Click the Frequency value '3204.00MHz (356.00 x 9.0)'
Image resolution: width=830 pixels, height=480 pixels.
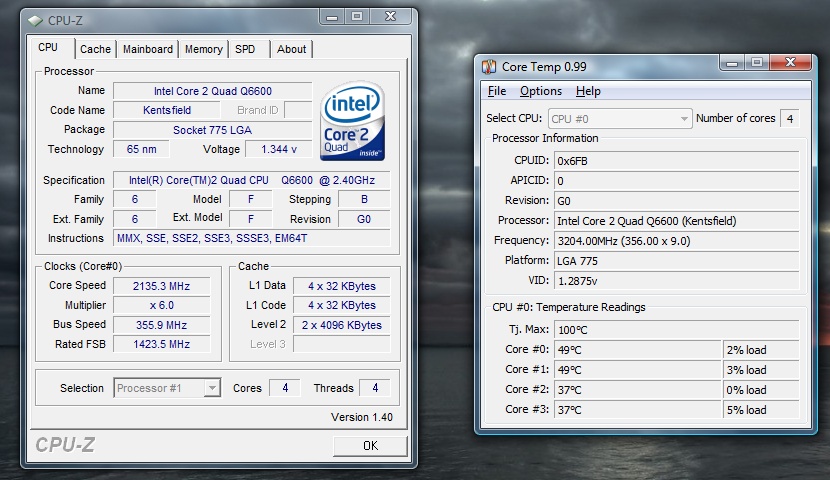(x=676, y=241)
